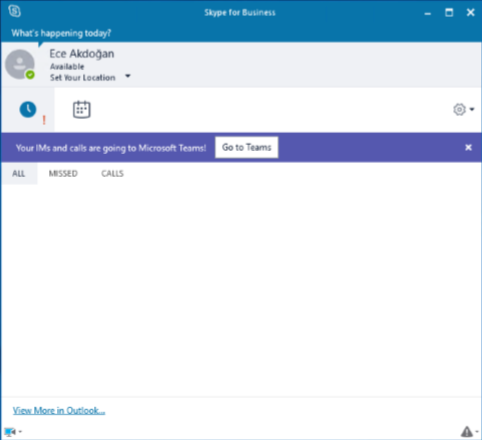The image size is (482, 440).
Task: Click the primary device icon in status bar
Action: tap(10, 432)
